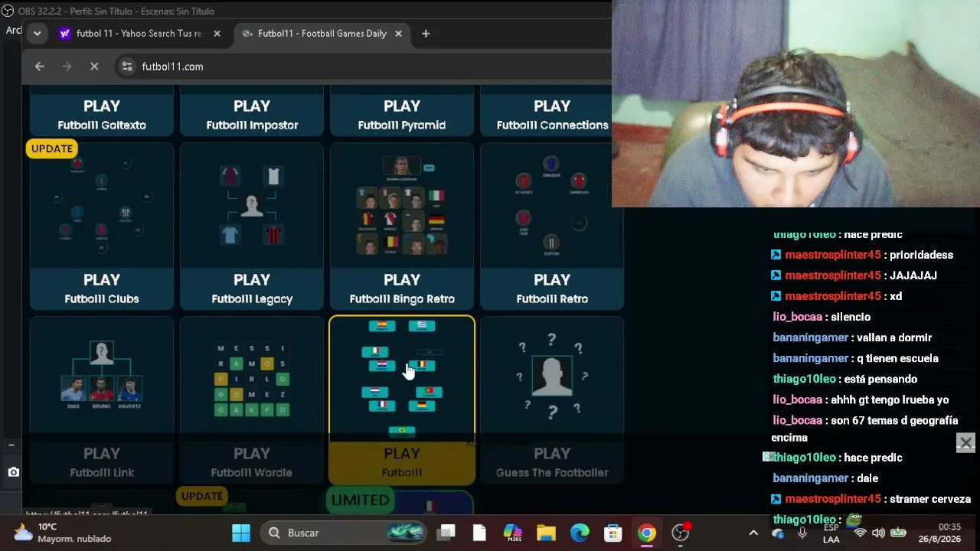The height and width of the screenshot is (551, 980).
Task: Open the Futbol11 Link game thumbnail
Action: pyautogui.click(x=102, y=379)
